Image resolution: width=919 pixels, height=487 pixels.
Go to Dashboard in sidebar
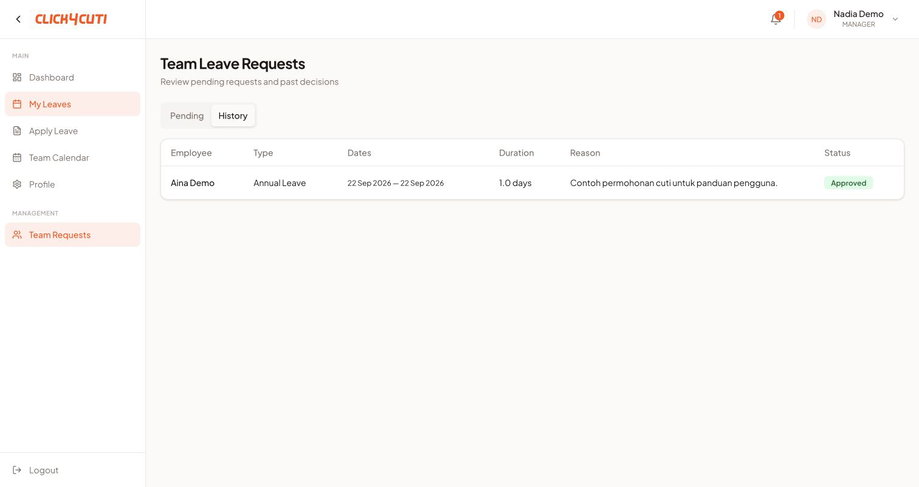(73, 77)
